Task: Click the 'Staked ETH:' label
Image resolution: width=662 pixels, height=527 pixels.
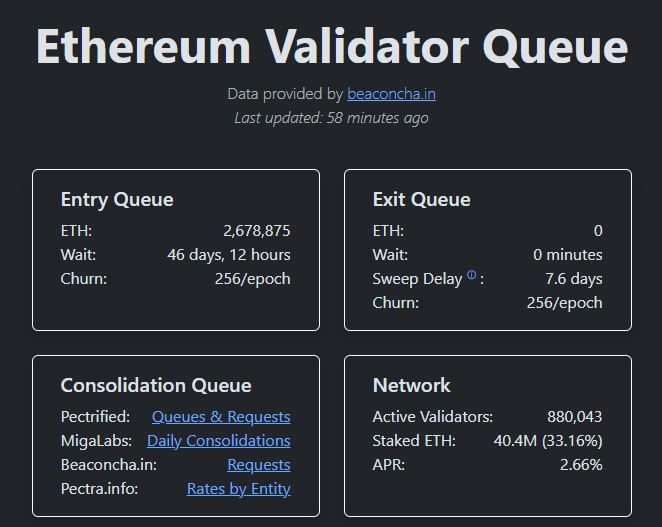Action: (414, 441)
